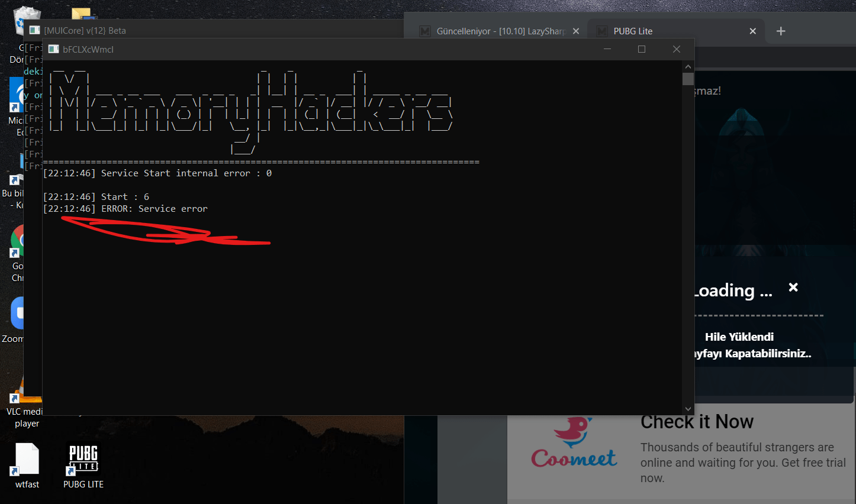Click the console scrollbar up arrow
Viewport: 856px width, 504px height.
[688, 66]
